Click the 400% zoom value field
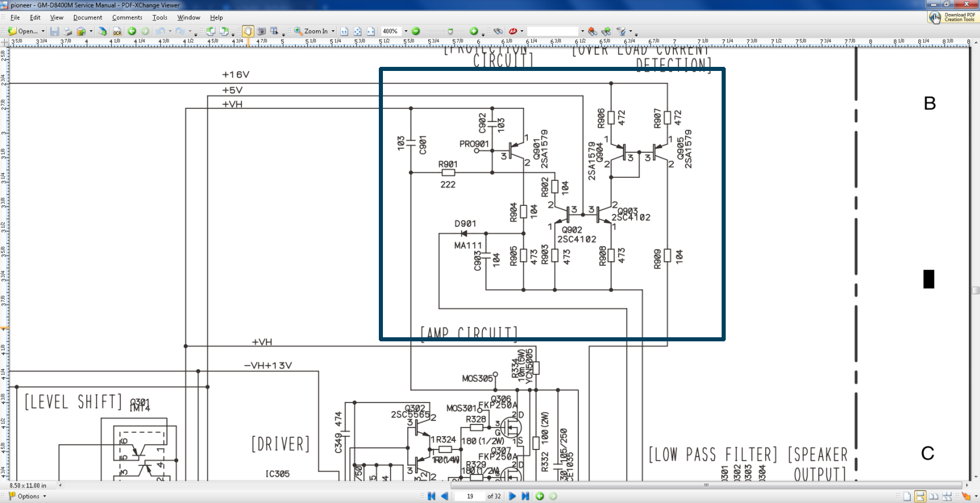This screenshot has width=980, height=503. click(391, 31)
